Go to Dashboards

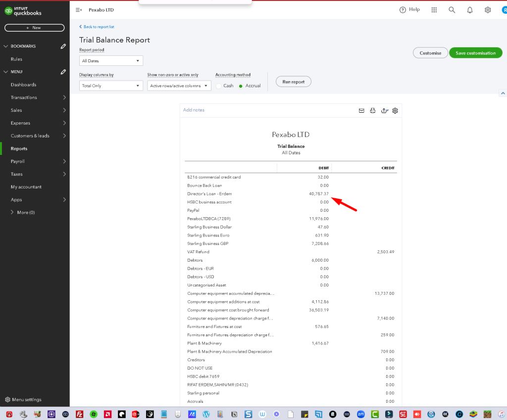coord(23,85)
